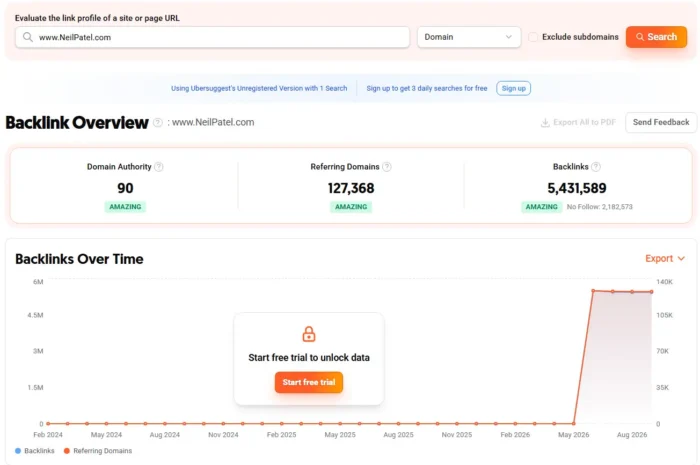This screenshot has width=700, height=465.
Task: Click the No Follow: 2,182,573 text
Action: pyautogui.click(x=600, y=207)
